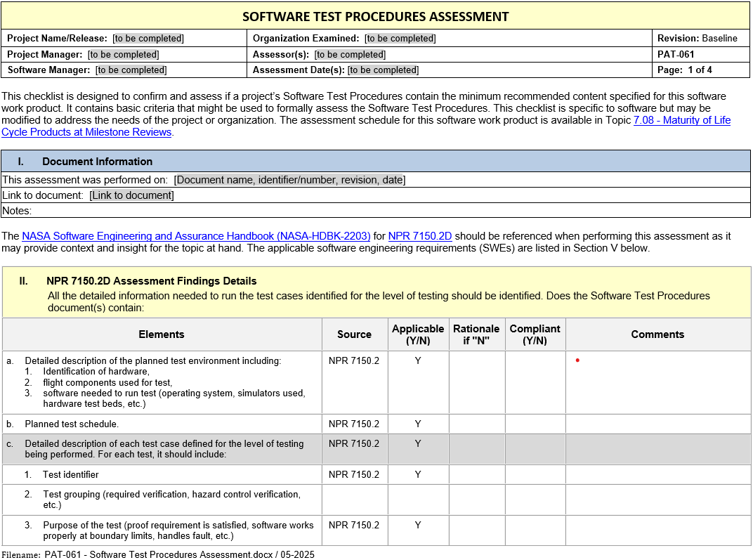Open the 7.08 Maturity of Life Cycle Products link
This screenshot has width=753, height=560.
click(x=681, y=120)
